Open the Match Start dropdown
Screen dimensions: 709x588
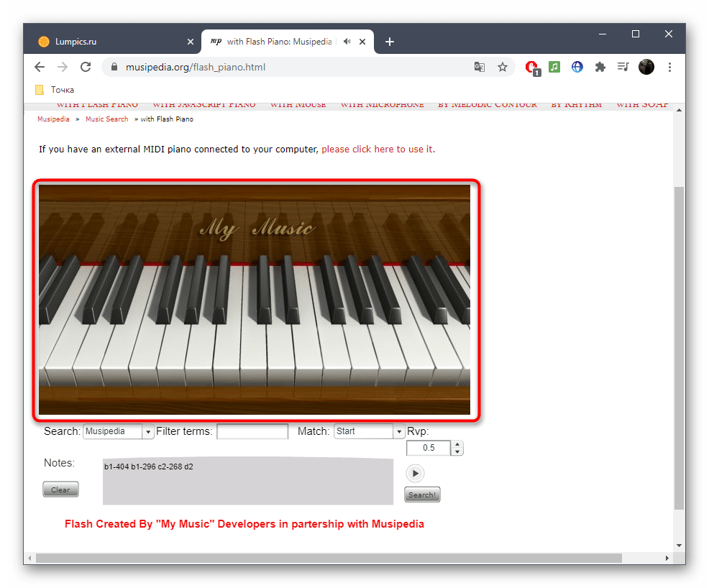(399, 432)
